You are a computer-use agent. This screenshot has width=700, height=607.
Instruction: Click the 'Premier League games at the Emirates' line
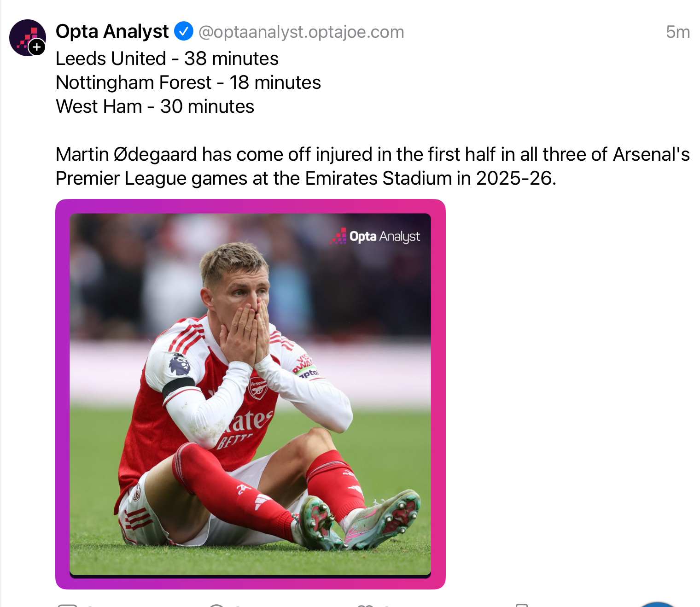[306, 178]
